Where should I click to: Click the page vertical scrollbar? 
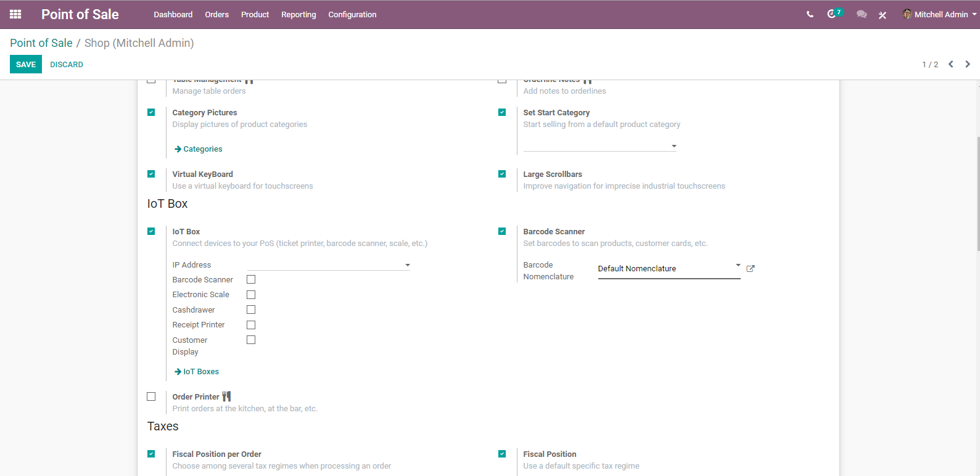[978, 194]
